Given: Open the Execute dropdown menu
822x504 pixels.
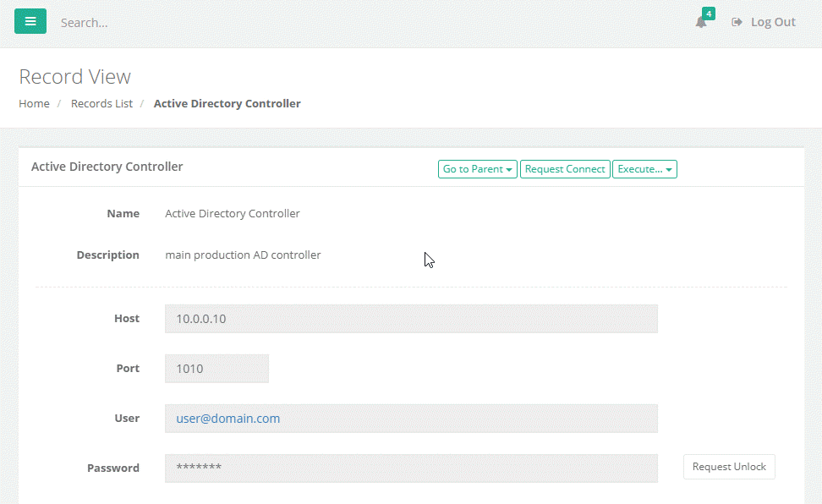Looking at the screenshot, I should point(644,169).
